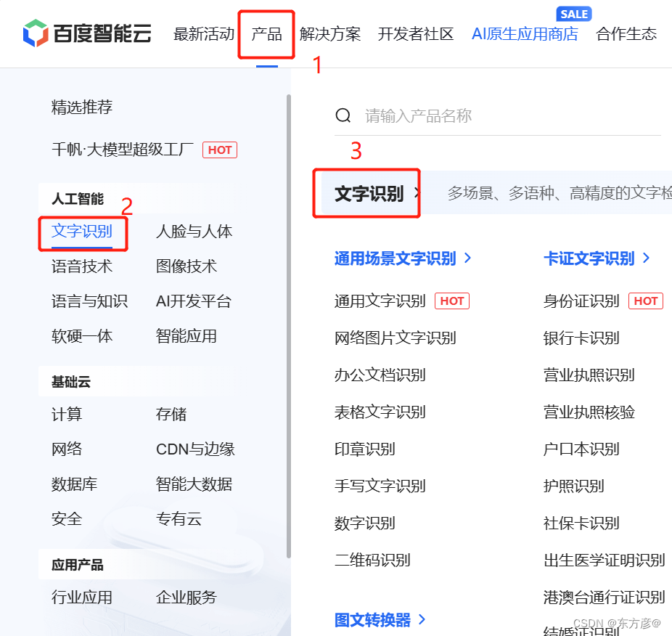The width and height of the screenshot is (672, 636).
Task: Open the 产品 menu
Action: [x=266, y=33]
